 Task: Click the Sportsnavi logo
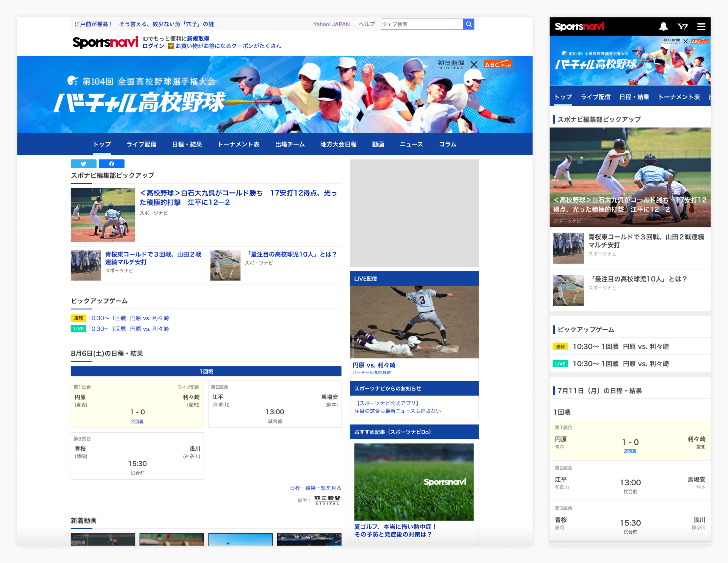click(x=106, y=42)
